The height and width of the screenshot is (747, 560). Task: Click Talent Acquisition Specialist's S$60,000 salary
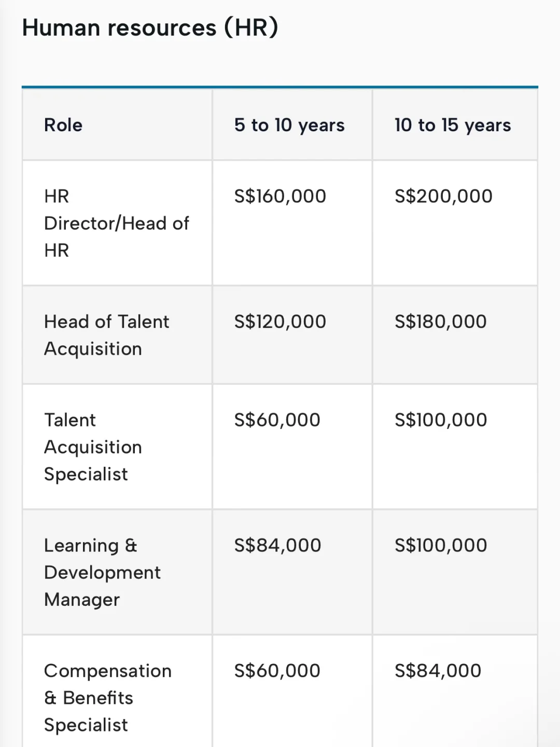click(x=277, y=420)
